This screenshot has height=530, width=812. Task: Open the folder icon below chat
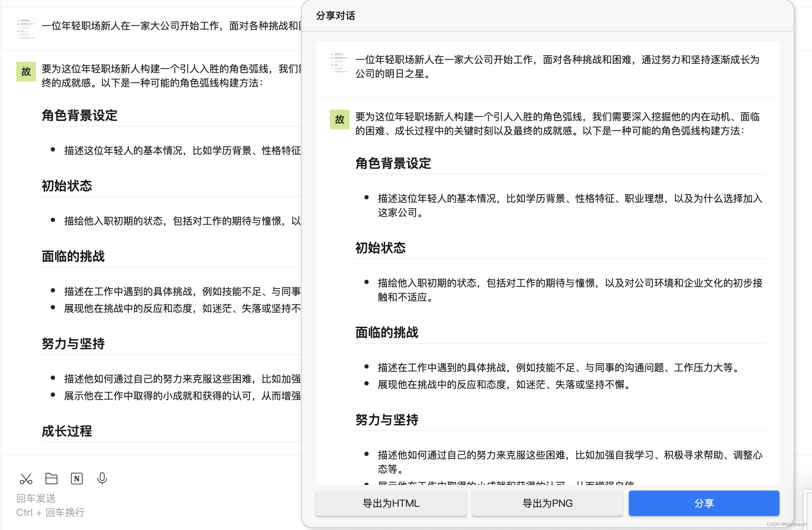point(51,479)
